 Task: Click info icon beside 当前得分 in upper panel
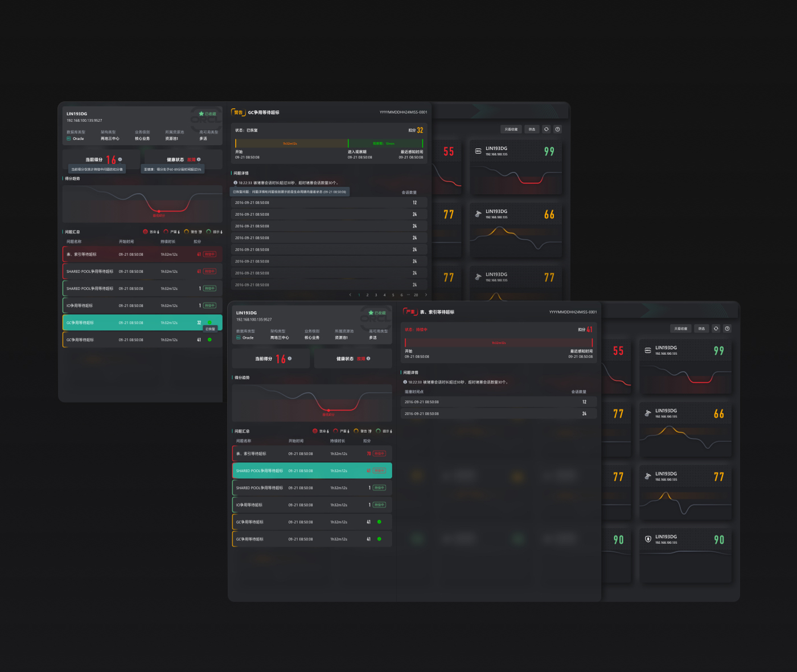[x=120, y=159]
